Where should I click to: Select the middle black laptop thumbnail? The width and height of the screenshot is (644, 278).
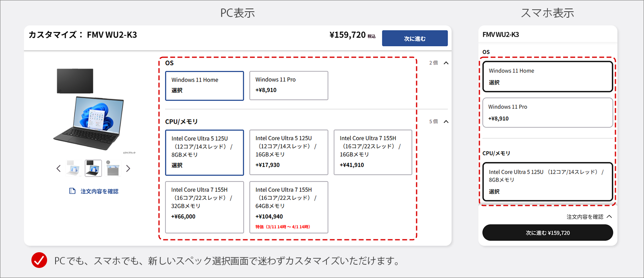coord(93,168)
